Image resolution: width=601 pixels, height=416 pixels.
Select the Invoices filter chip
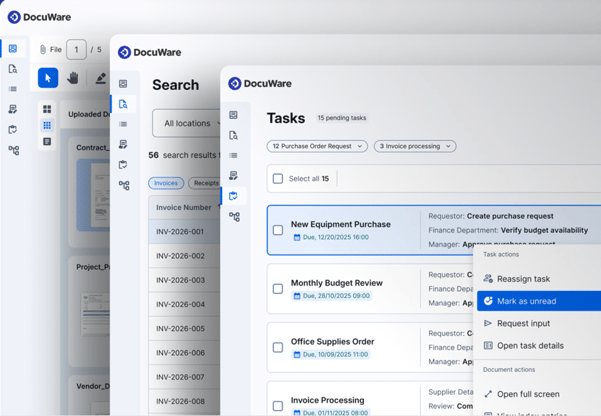[x=166, y=183]
